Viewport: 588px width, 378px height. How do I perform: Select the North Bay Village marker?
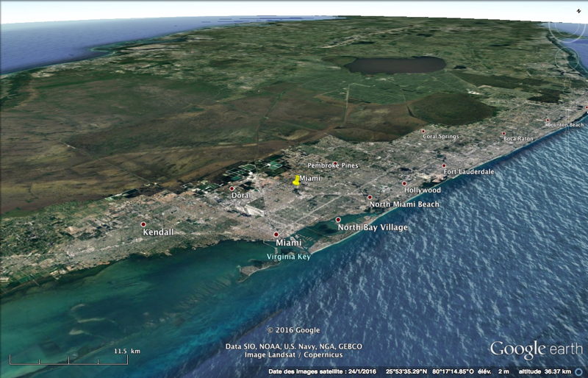click(x=339, y=220)
